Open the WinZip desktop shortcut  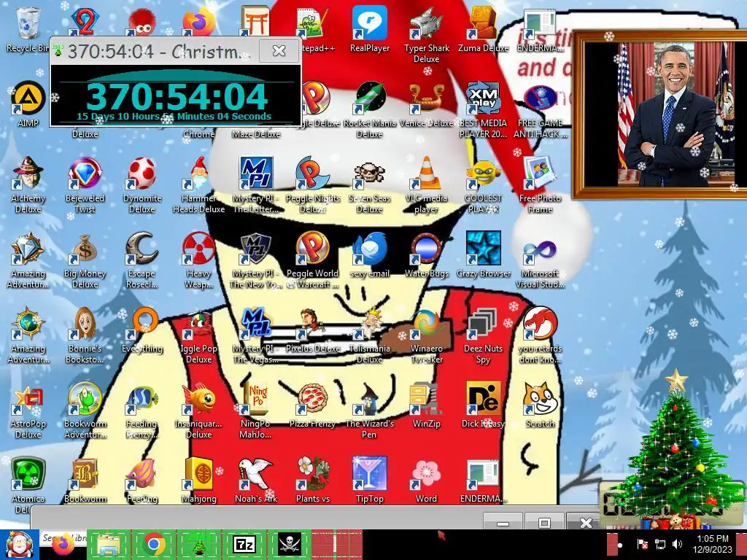[x=426, y=405]
